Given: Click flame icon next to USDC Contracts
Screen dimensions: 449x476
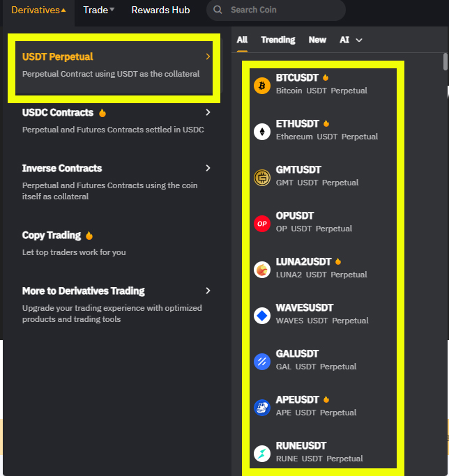Looking at the screenshot, I should pos(102,113).
